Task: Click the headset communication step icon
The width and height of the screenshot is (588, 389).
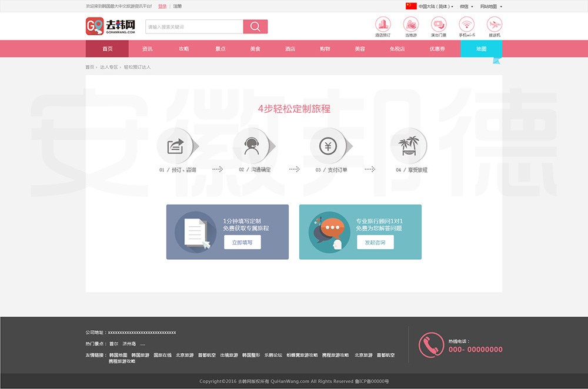Action: [251, 146]
